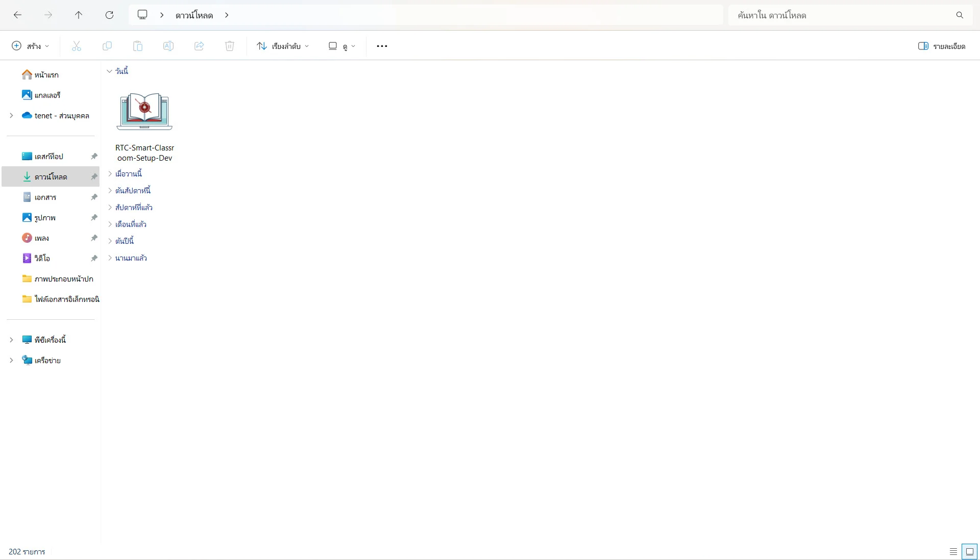Image resolution: width=980 pixels, height=560 pixels.
Task: Open the เรียงลำดับ sort dropdown
Action: [x=283, y=46]
